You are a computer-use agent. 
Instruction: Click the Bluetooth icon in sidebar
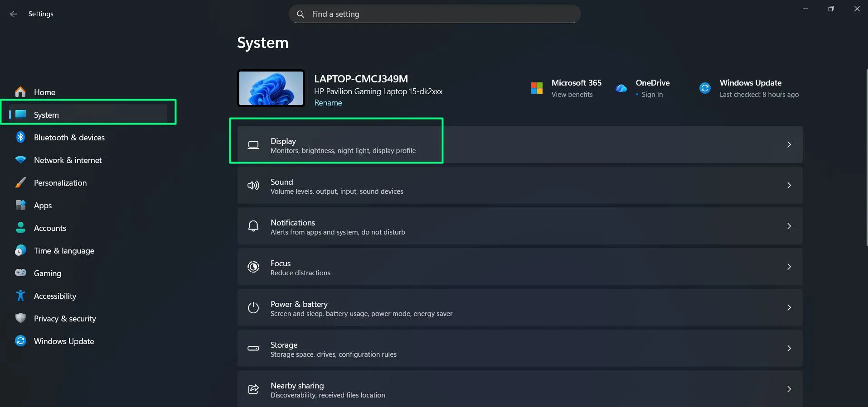click(20, 137)
